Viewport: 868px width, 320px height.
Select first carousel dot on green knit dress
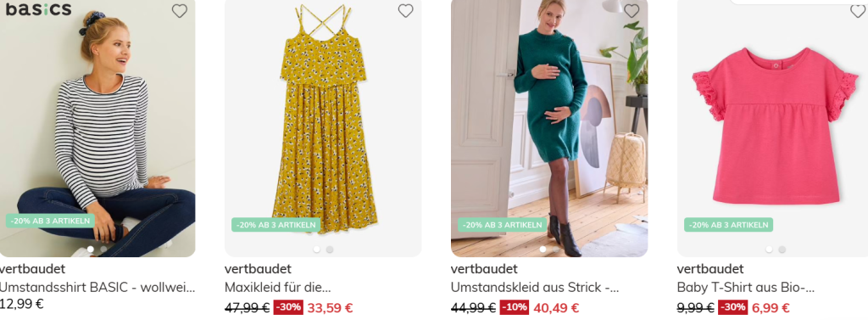click(x=542, y=250)
